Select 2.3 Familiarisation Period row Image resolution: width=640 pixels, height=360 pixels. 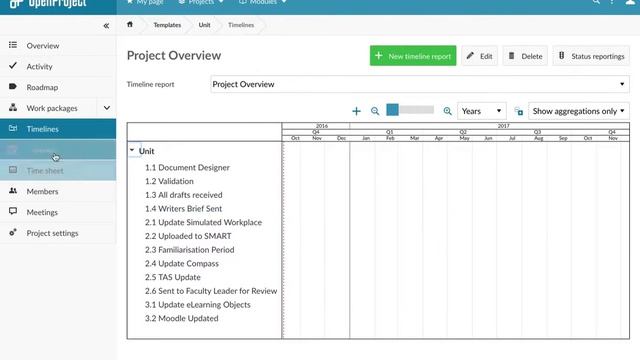click(x=189, y=249)
